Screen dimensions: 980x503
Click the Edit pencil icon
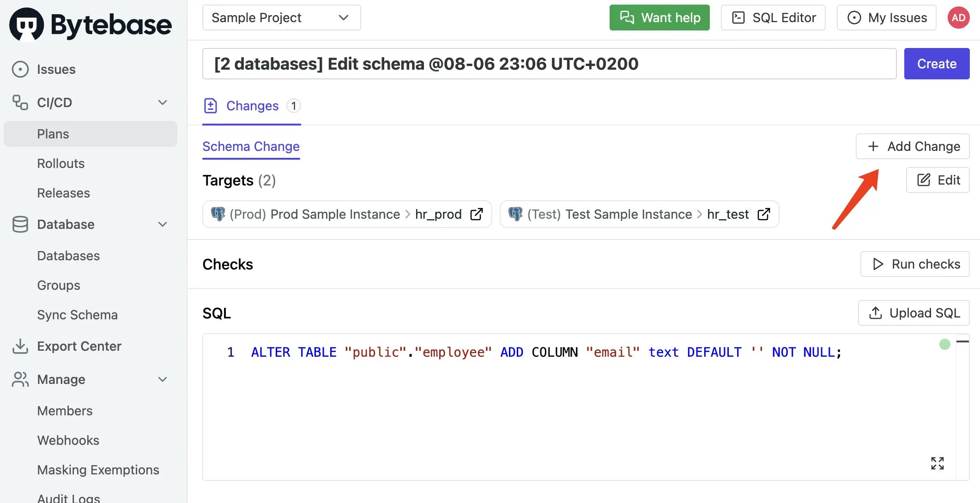pyautogui.click(x=924, y=180)
